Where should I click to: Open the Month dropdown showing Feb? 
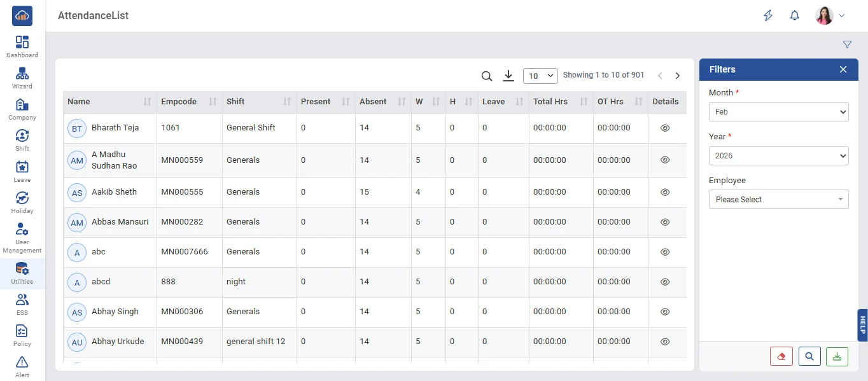(x=778, y=112)
